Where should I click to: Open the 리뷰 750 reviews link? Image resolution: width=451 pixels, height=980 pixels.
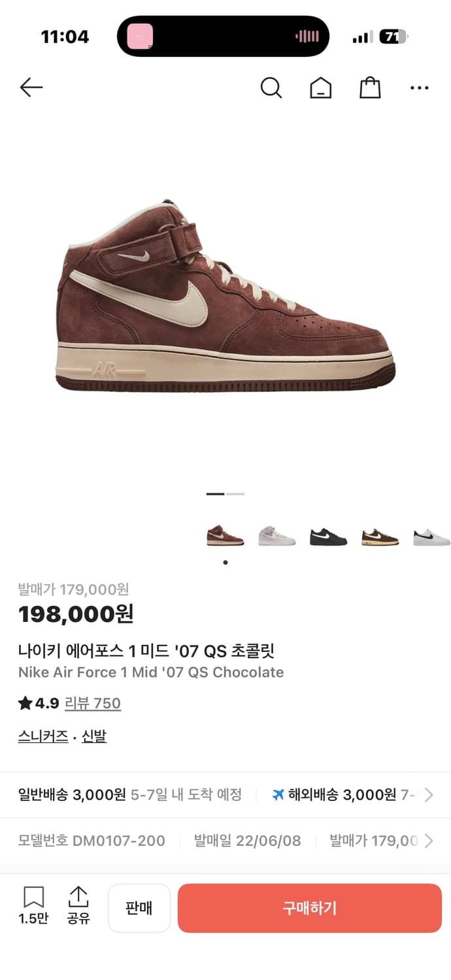coord(93,703)
